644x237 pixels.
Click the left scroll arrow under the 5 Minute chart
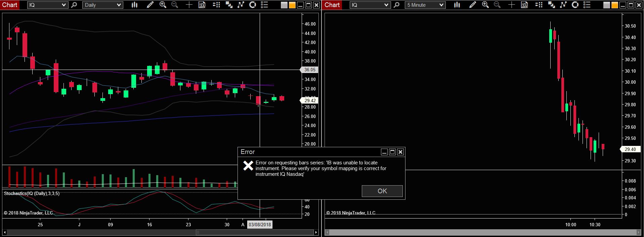[x=327, y=232]
